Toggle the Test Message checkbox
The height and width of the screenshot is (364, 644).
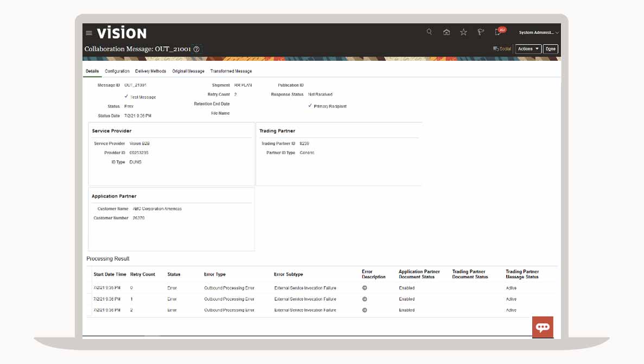[x=126, y=96]
